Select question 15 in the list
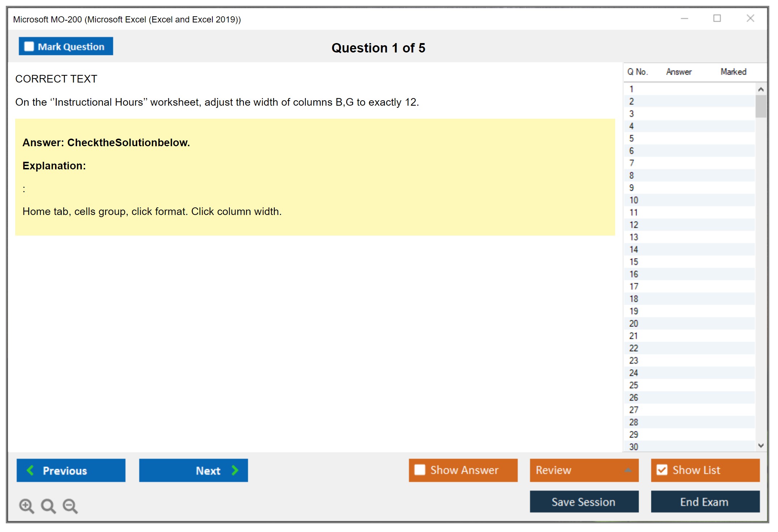This screenshot has width=778, height=532. click(634, 262)
